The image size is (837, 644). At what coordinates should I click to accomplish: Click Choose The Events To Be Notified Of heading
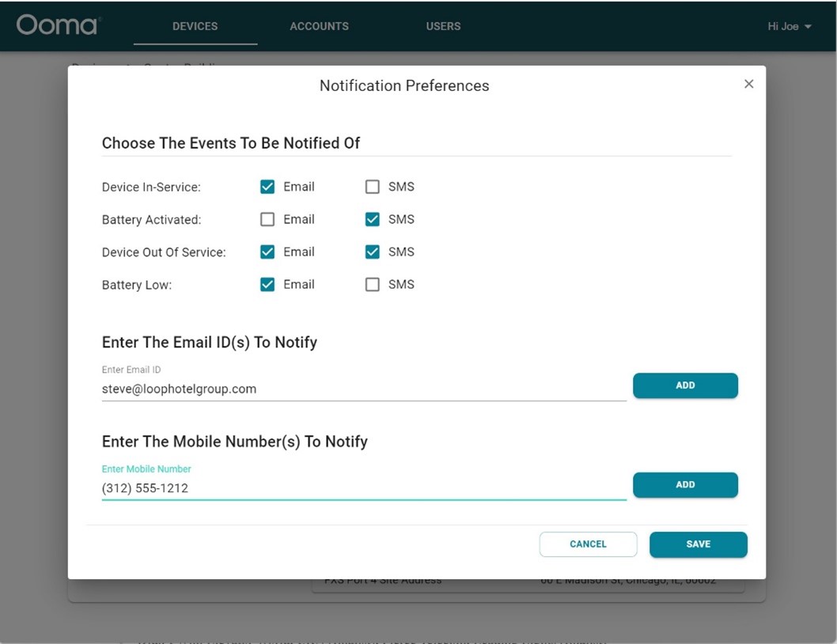pyautogui.click(x=230, y=143)
